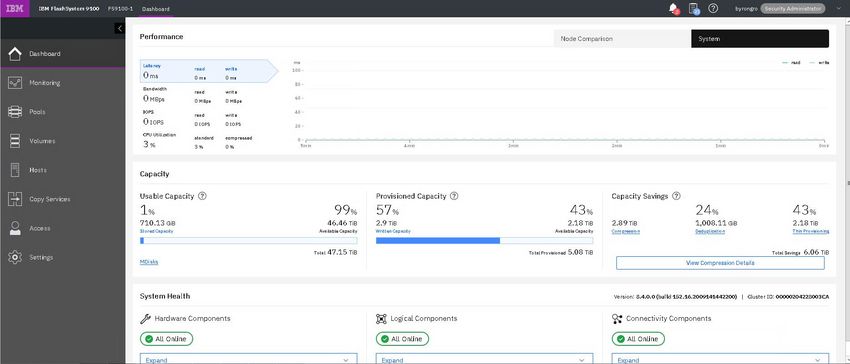
Task: Click the Dashboard breadcrumb in header
Action: pyautogui.click(x=156, y=9)
